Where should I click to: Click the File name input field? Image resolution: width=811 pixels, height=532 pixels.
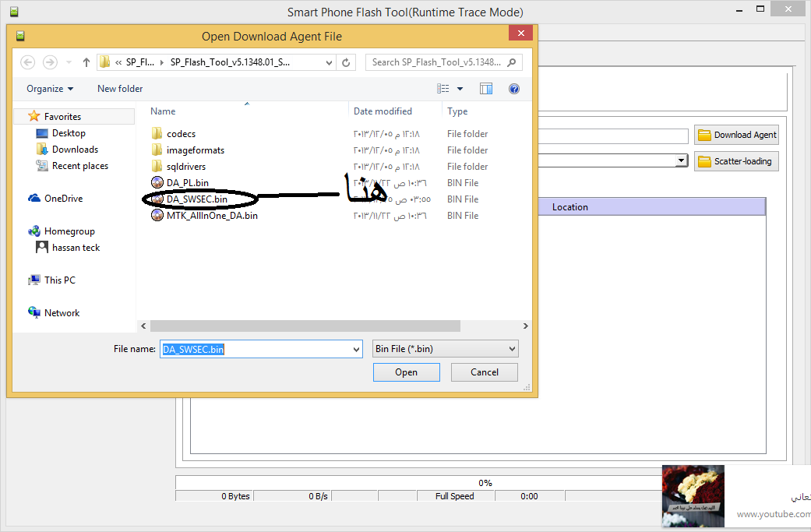point(256,349)
